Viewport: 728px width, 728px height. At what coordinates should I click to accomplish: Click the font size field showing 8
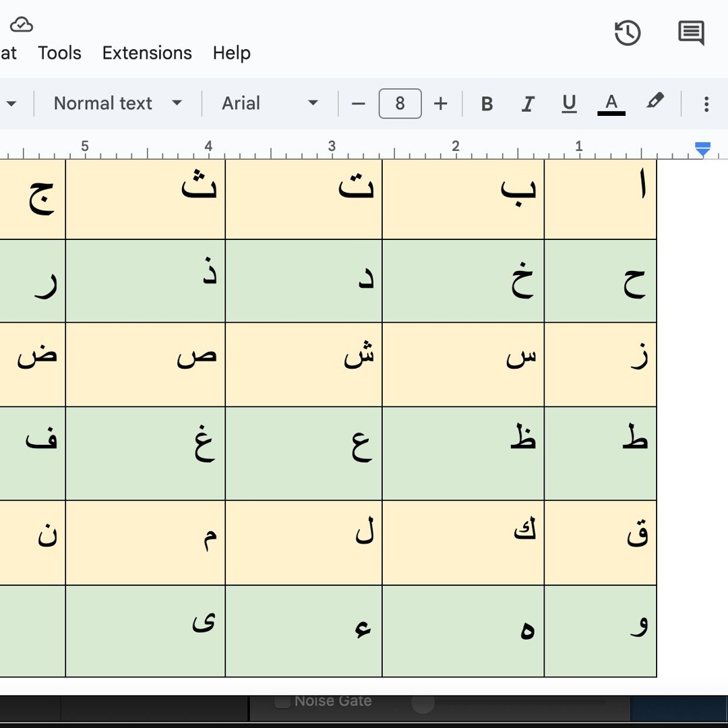(x=400, y=104)
